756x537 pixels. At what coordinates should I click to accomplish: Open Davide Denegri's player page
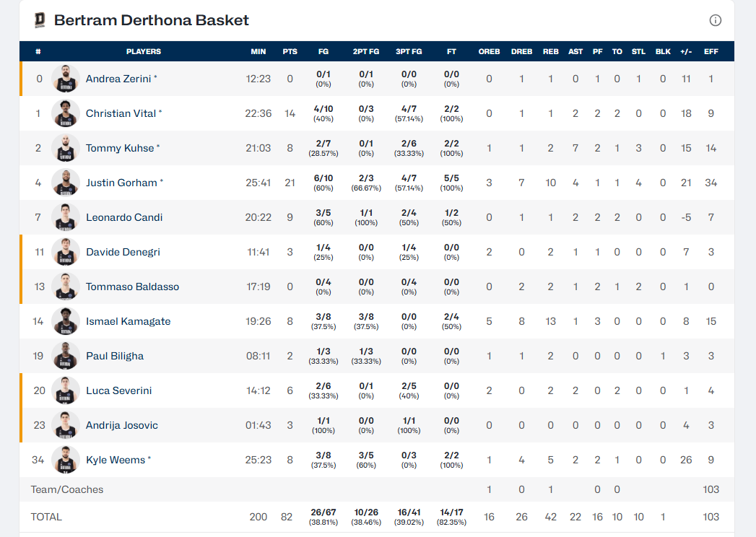[123, 252]
